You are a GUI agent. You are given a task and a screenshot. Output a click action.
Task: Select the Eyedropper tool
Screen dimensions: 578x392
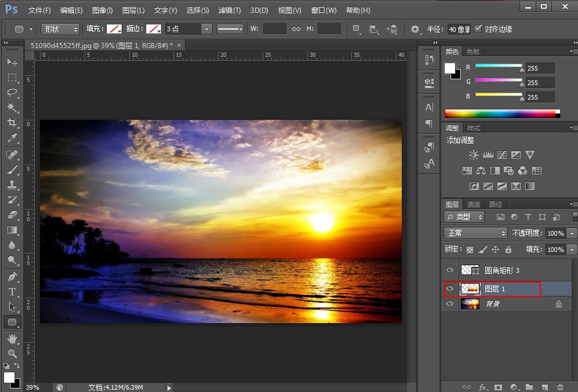coord(12,138)
